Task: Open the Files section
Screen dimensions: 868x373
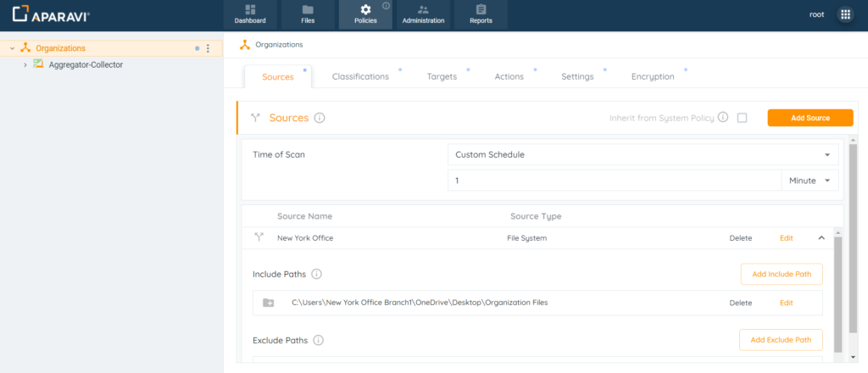Action: point(308,15)
